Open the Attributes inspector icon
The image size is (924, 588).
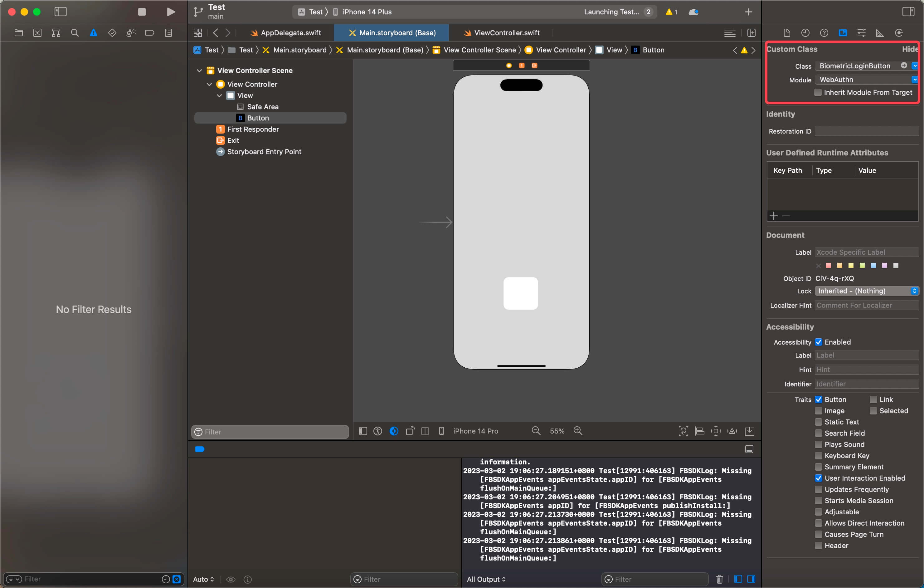pos(861,33)
